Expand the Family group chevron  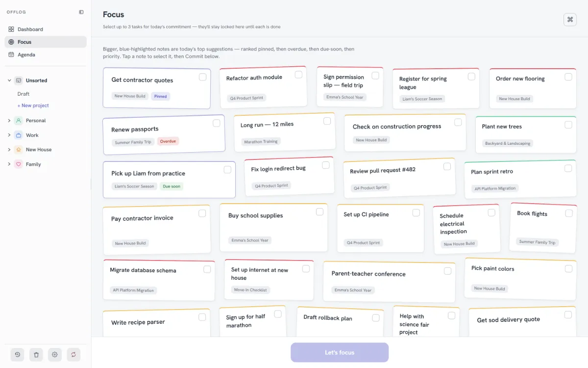pos(9,164)
